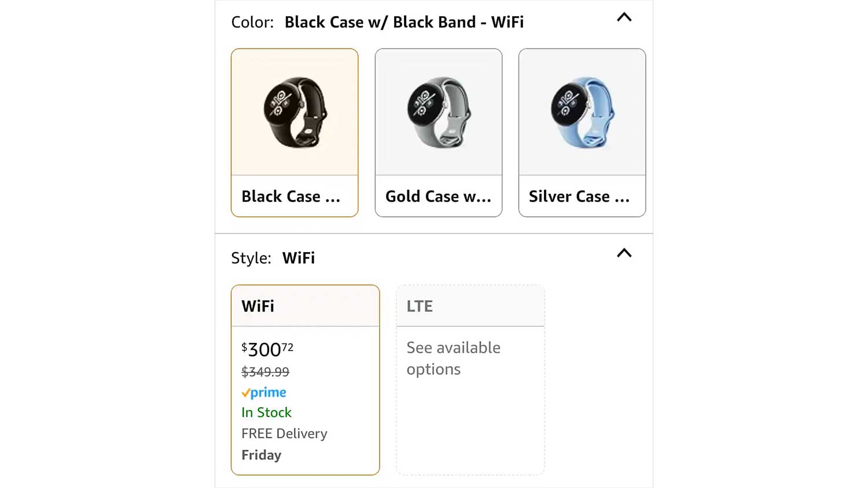868x488 pixels.
Task: Click the 'Style: WiFi' section heading
Action: click(273, 258)
